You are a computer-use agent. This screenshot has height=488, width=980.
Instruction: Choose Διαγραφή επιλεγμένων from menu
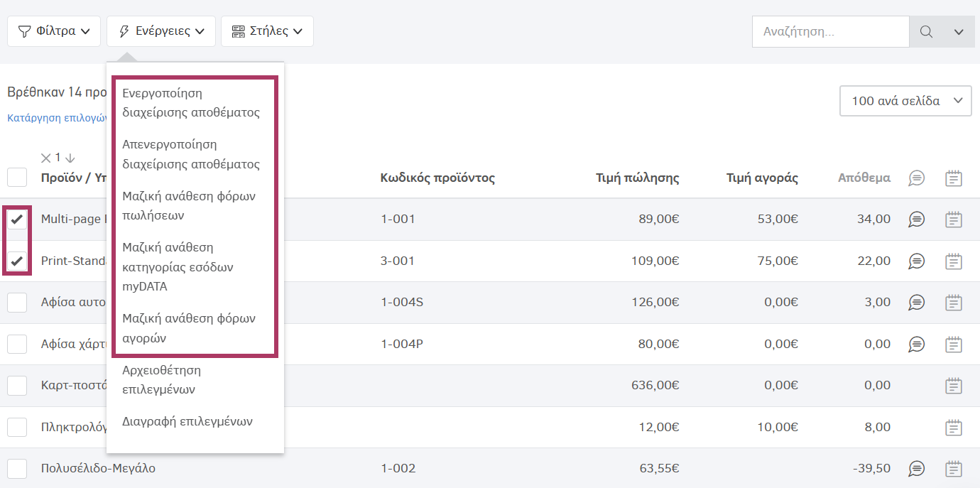click(187, 421)
